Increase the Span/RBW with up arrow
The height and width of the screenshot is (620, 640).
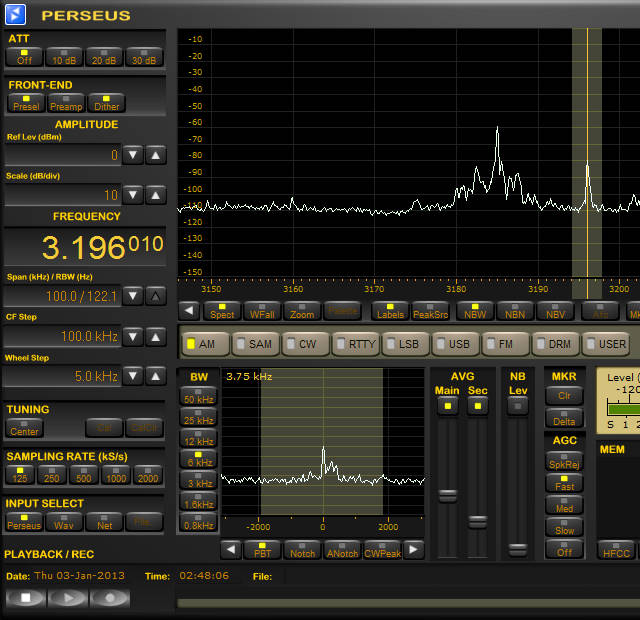156,296
